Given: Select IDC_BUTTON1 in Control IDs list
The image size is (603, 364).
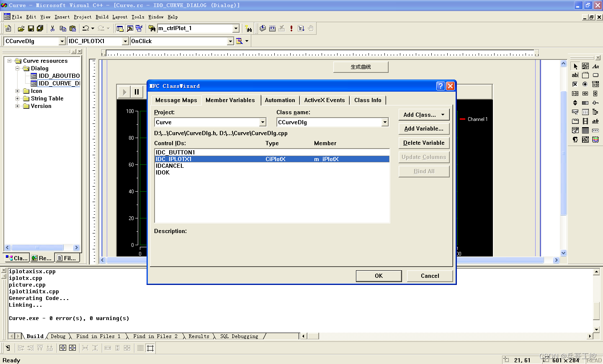Looking at the screenshot, I should [x=272, y=152].
